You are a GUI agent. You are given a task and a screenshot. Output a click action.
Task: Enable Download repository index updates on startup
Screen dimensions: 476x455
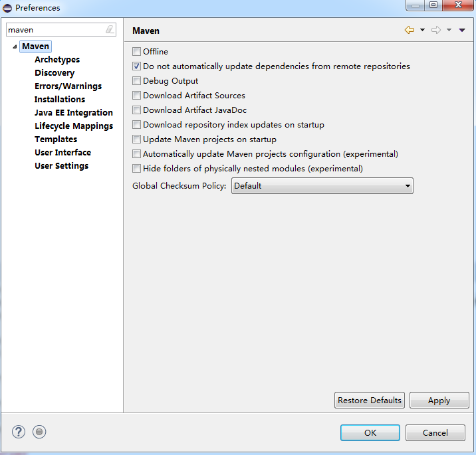pyautogui.click(x=136, y=125)
